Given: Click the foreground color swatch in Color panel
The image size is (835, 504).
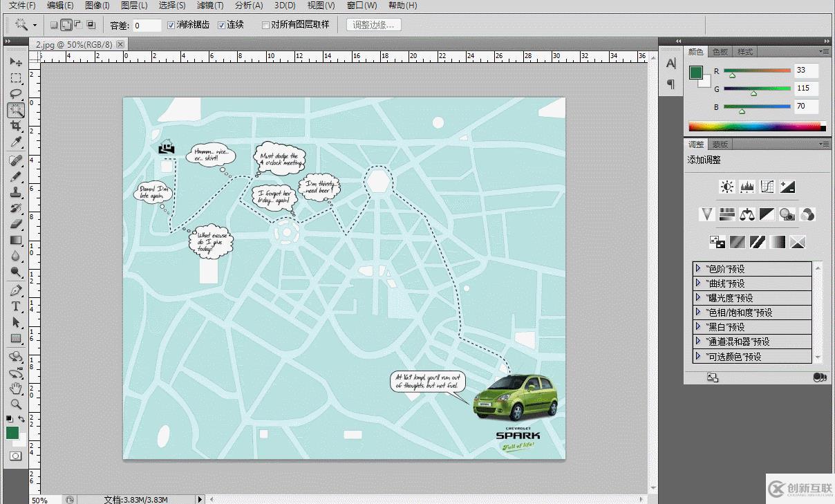Looking at the screenshot, I should click(695, 73).
